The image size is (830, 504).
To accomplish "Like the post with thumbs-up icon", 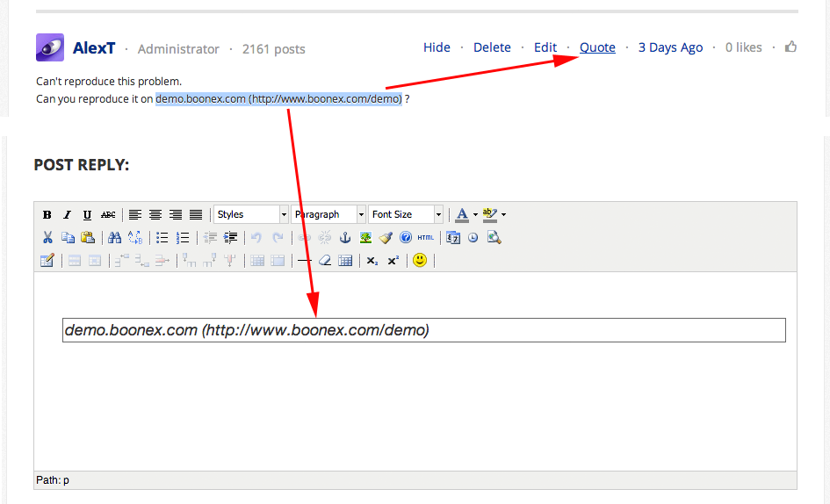I will click(790, 47).
